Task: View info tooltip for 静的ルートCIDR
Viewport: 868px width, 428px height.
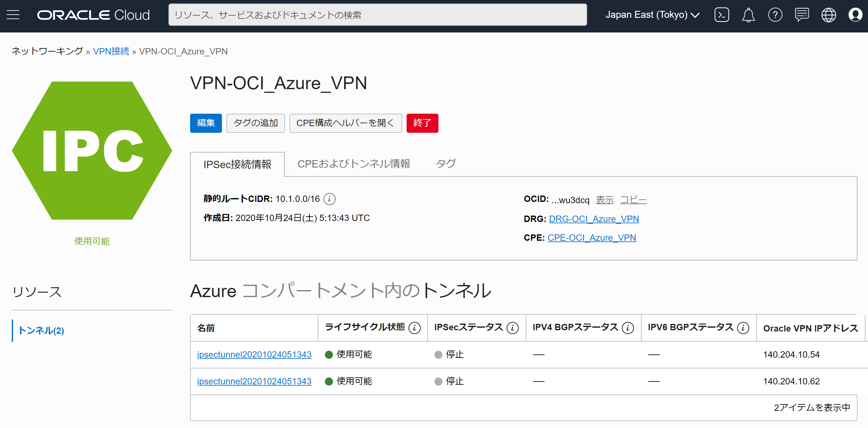Action: tap(330, 199)
